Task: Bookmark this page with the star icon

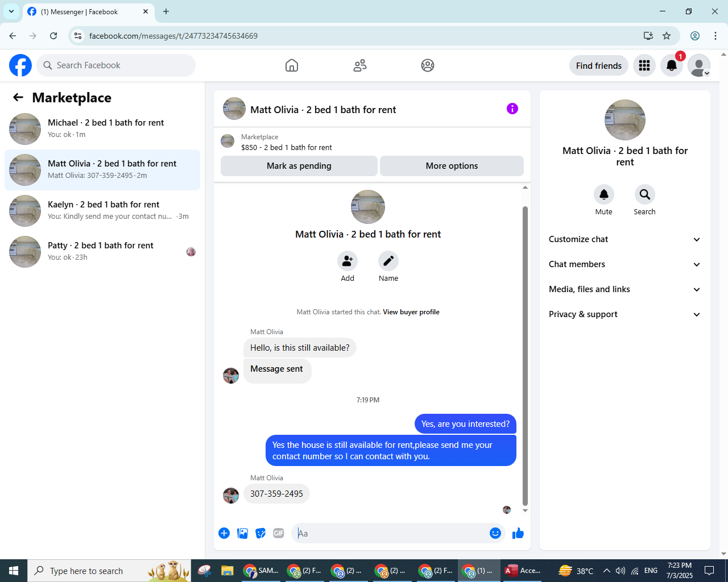Action: (x=667, y=36)
